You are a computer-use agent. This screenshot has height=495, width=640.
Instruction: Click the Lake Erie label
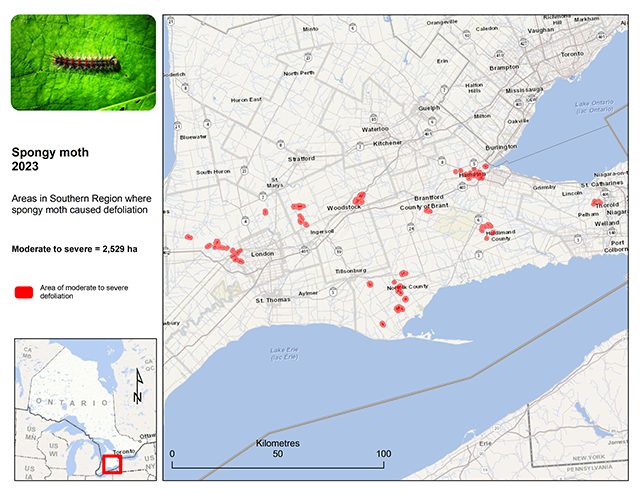(x=284, y=353)
